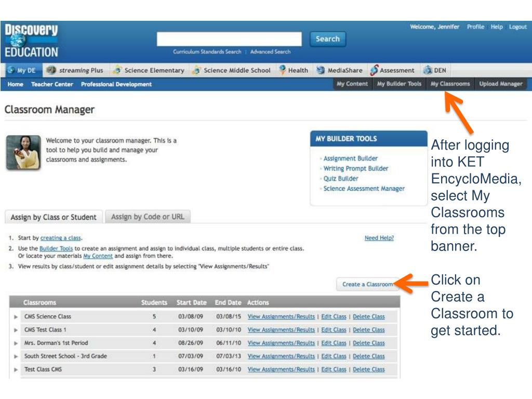Click the My Content link in the instructions
The height and width of the screenshot is (399, 532).
(x=98, y=256)
